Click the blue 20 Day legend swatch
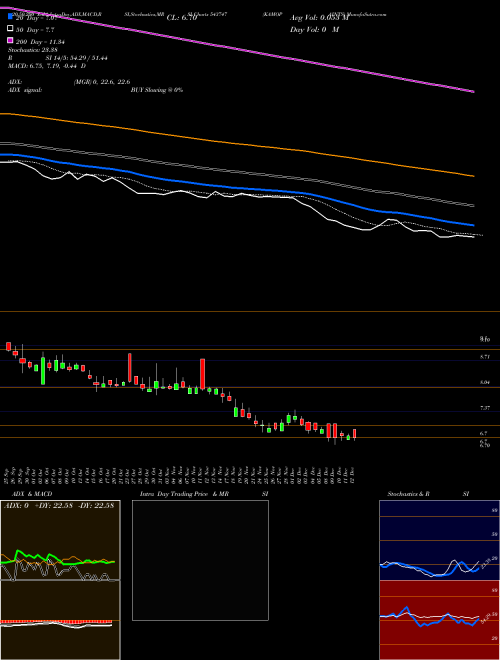Image resolution: width=500 pixels, height=660 pixels. point(10,18)
